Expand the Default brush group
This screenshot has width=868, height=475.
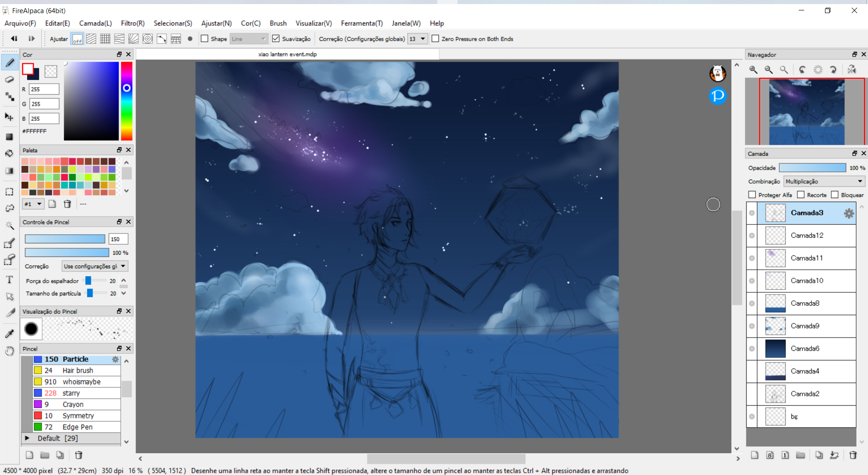(27, 438)
